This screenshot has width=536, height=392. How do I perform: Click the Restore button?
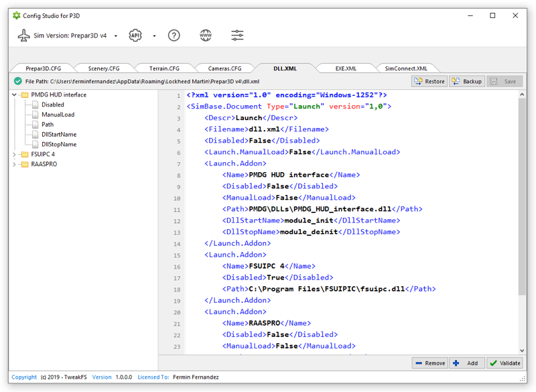(429, 81)
